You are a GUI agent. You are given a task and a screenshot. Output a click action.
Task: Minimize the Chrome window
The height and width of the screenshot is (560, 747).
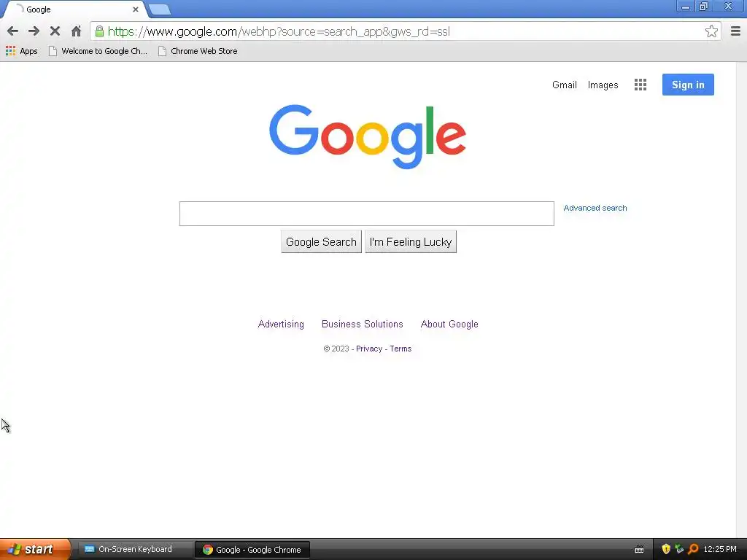pos(686,7)
